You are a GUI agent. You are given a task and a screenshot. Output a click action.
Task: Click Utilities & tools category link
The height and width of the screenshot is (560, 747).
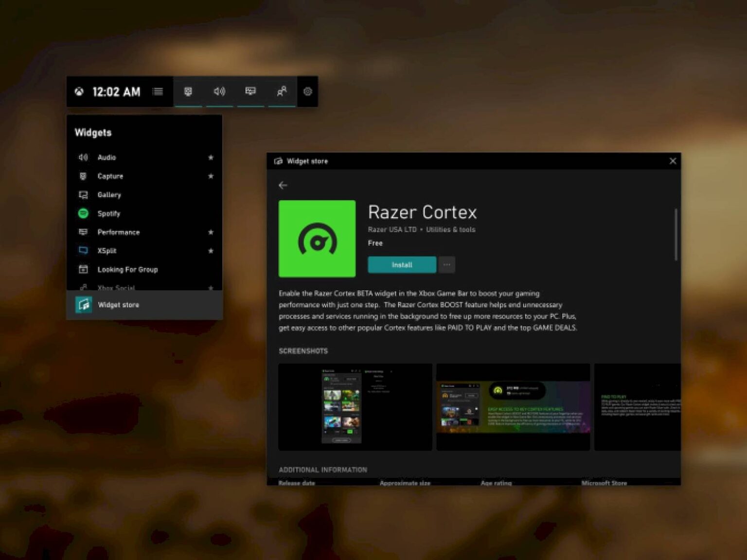451,229
